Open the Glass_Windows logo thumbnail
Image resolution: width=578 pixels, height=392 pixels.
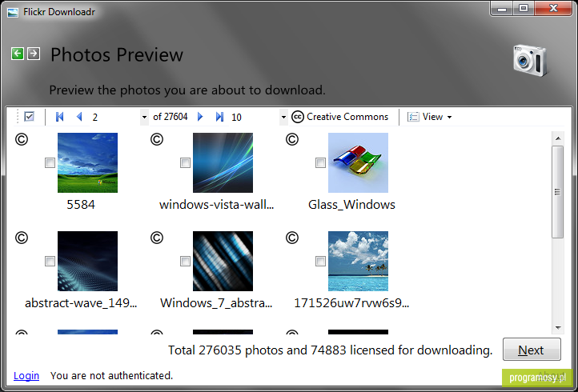pyautogui.click(x=358, y=162)
